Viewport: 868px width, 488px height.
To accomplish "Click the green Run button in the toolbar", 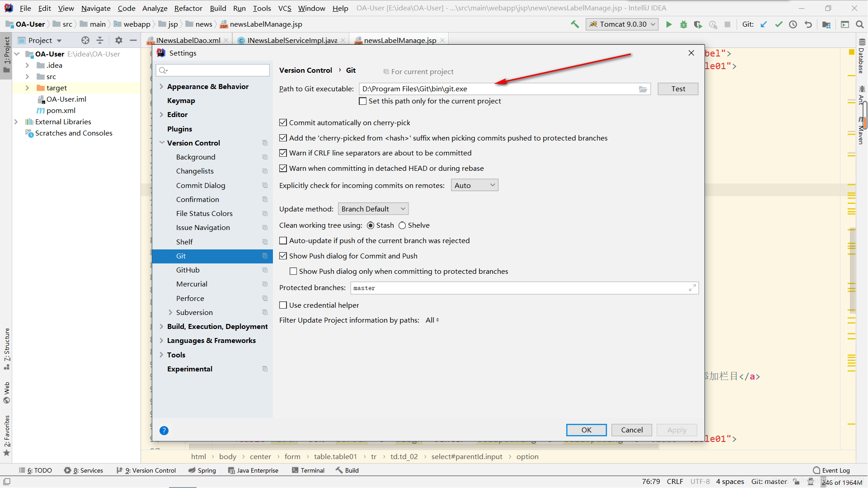I will [669, 24].
